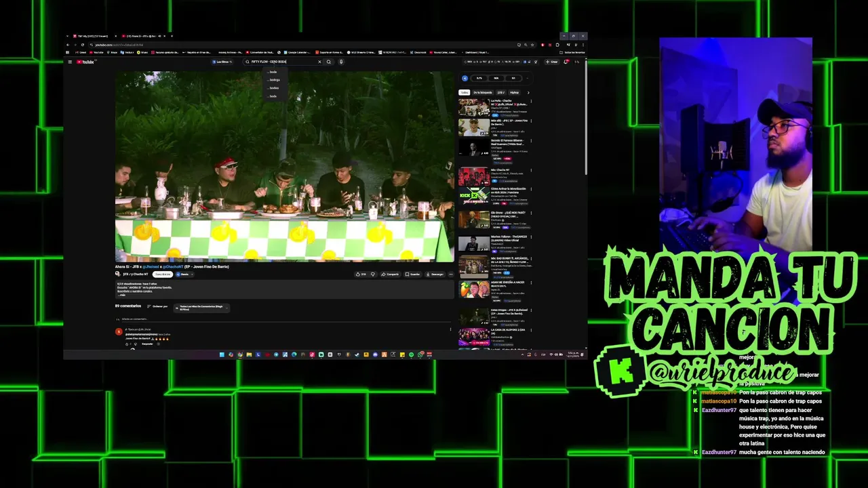The image size is (868, 488).
Task: Start voice search with the microphone icon
Action: point(341,62)
